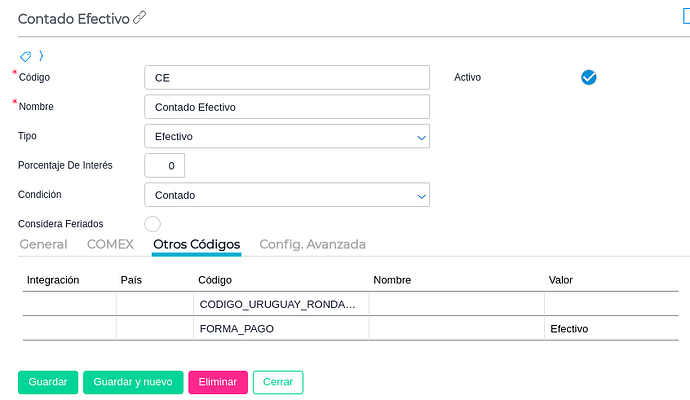This screenshot has height=400, width=690.
Task: Click Guardar y nuevo button
Action: click(x=133, y=382)
